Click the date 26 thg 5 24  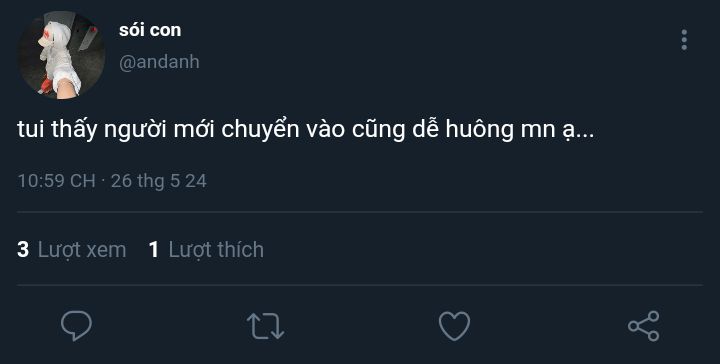point(158,181)
